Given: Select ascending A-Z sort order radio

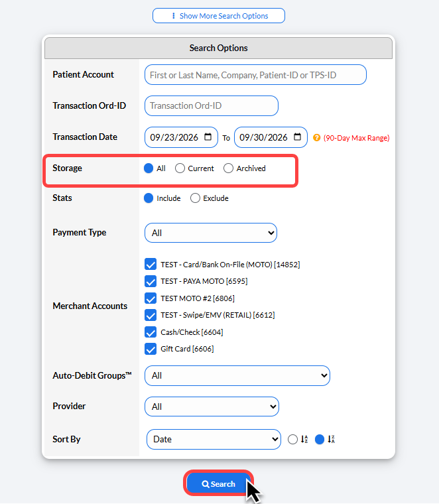Looking at the screenshot, I should point(292,439).
